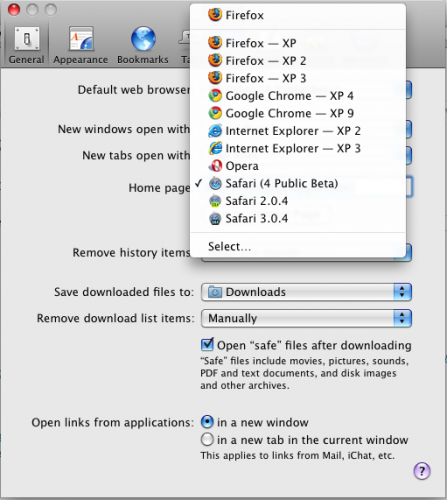Viewport: 447px width, 500px height.
Task: Open 'Save downloaded files to' dropdown
Action: coord(306,292)
